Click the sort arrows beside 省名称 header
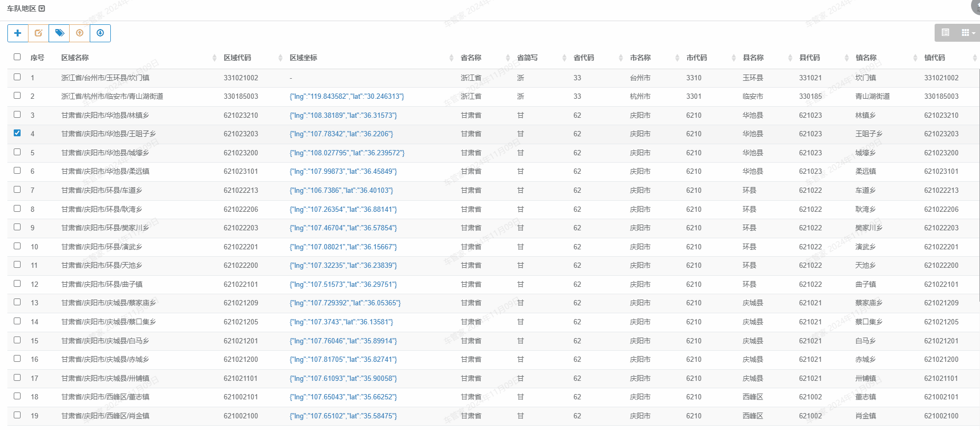The image size is (980, 430). pos(508,58)
